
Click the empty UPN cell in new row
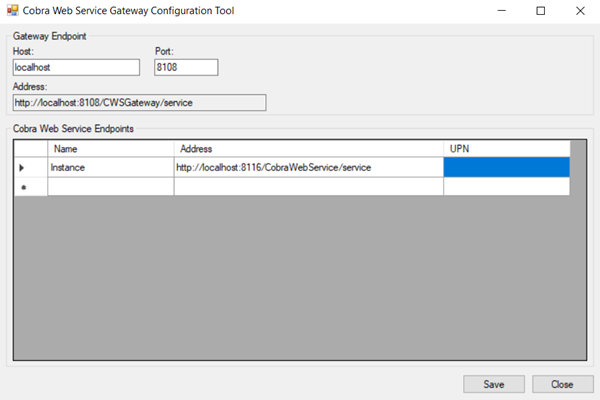pyautogui.click(x=506, y=187)
